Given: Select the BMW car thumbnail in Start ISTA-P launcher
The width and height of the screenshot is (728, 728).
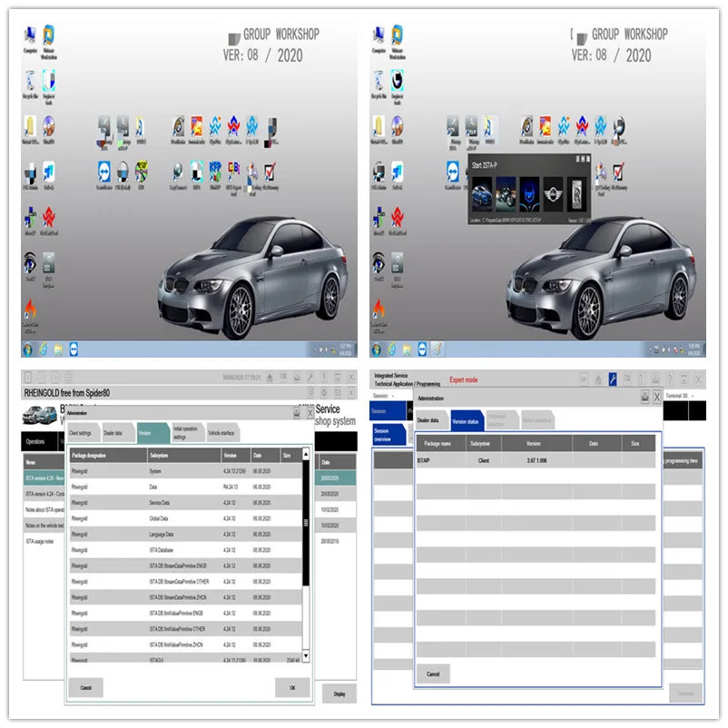Looking at the screenshot, I should [x=482, y=194].
